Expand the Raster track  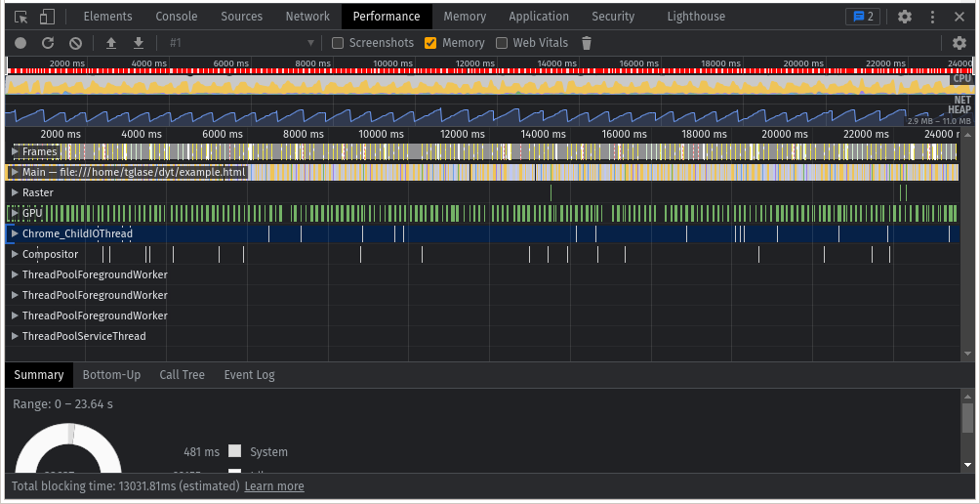coord(15,192)
